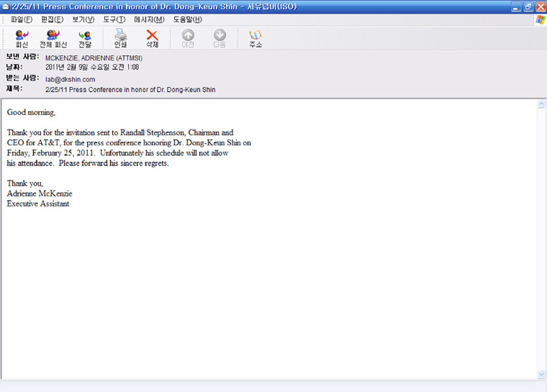Click the date 2011년 2월 9일 field
This screenshot has width=547, height=392.
click(92, 67)
